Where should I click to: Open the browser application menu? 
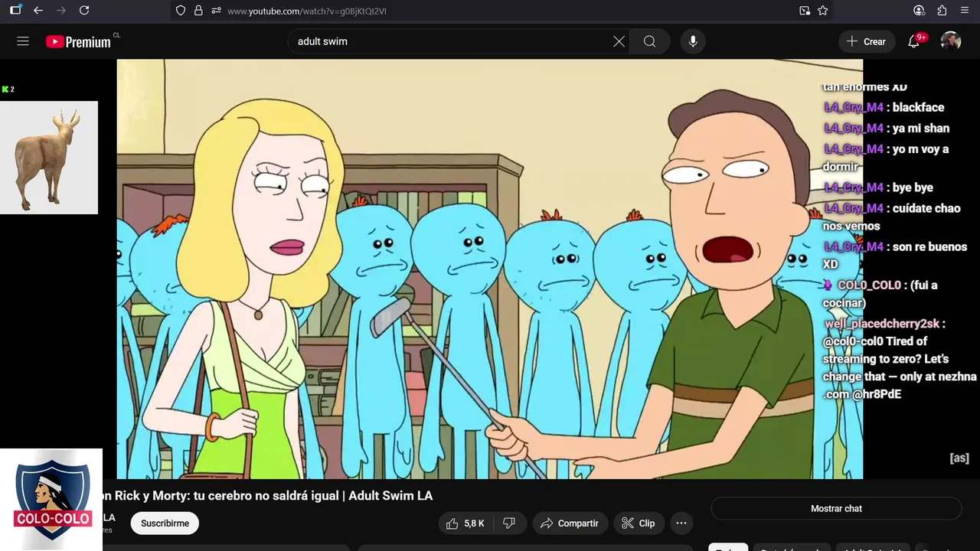(965, 11)
